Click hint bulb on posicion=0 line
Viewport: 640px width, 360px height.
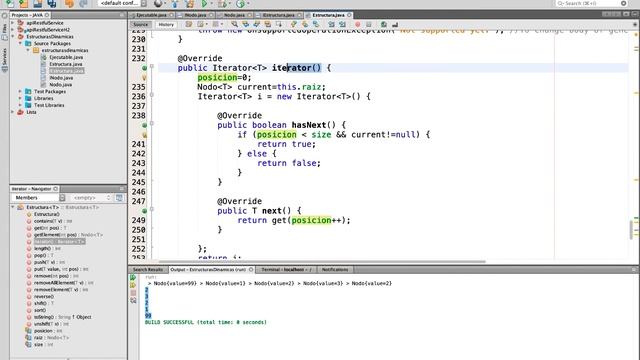144,77
